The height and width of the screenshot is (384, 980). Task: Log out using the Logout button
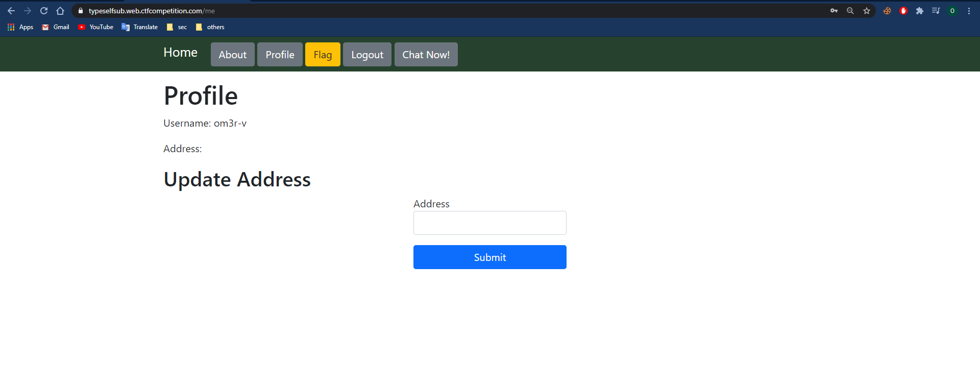(x=367, y=55)
